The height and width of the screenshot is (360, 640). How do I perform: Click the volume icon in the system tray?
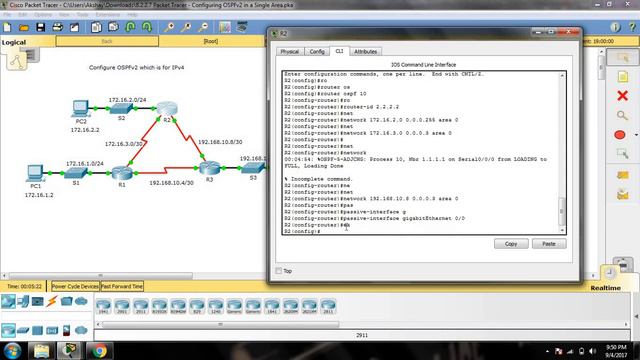[x=592, y=351]
